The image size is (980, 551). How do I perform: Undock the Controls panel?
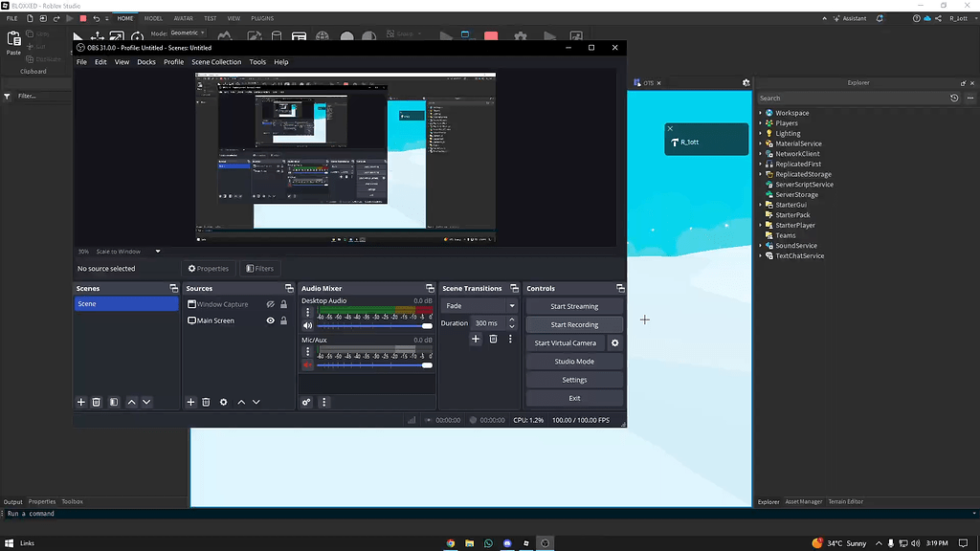coord(620,288)
